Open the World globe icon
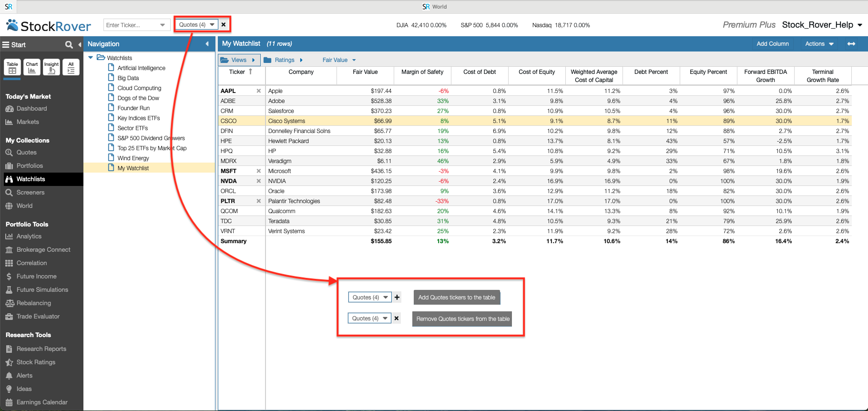This screenshot has height=411, width=868. (9, 206)
